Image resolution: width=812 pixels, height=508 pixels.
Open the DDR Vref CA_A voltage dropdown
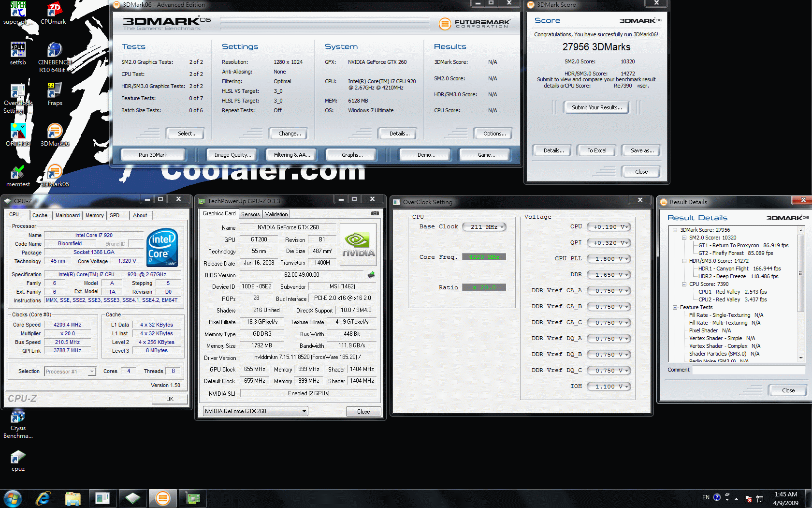tap(609, 291)
